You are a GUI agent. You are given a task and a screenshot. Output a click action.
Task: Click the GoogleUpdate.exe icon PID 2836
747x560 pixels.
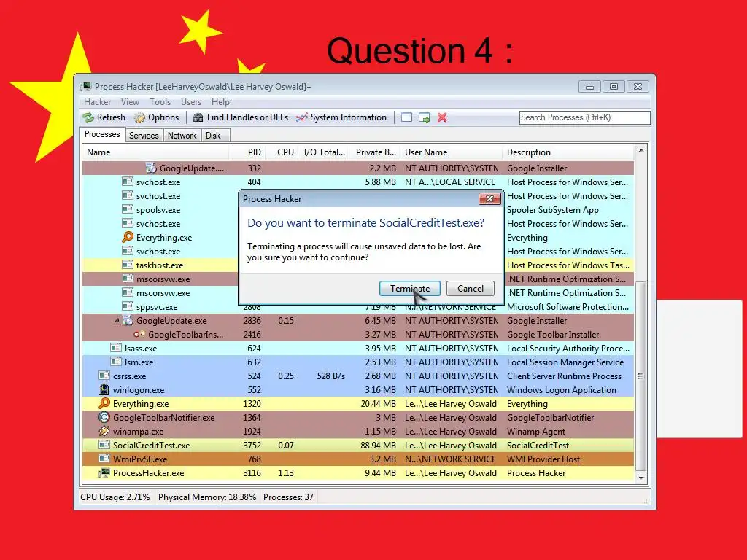pyautogui.click(x=127, y=320)
